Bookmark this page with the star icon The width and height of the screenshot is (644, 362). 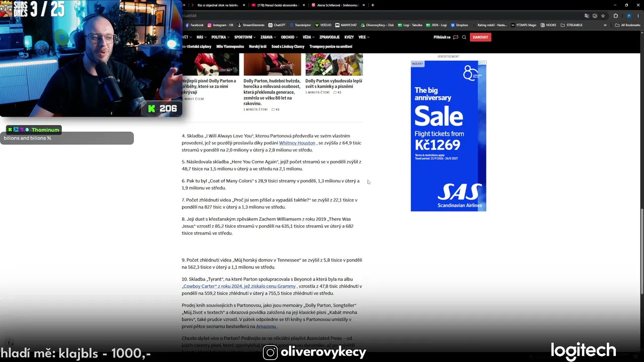(603, 16)
